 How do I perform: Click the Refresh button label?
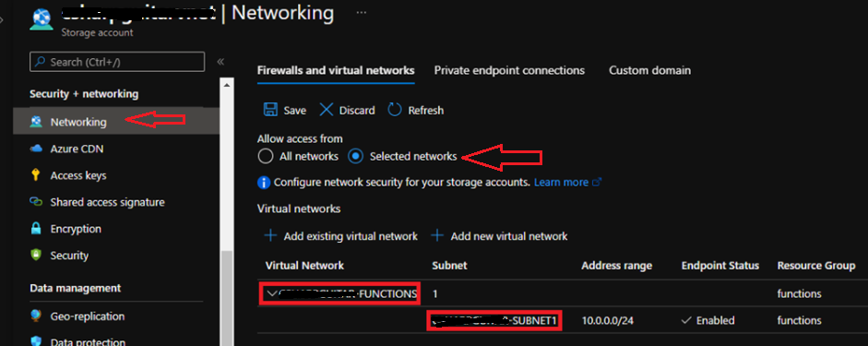(x=425, y=110)
